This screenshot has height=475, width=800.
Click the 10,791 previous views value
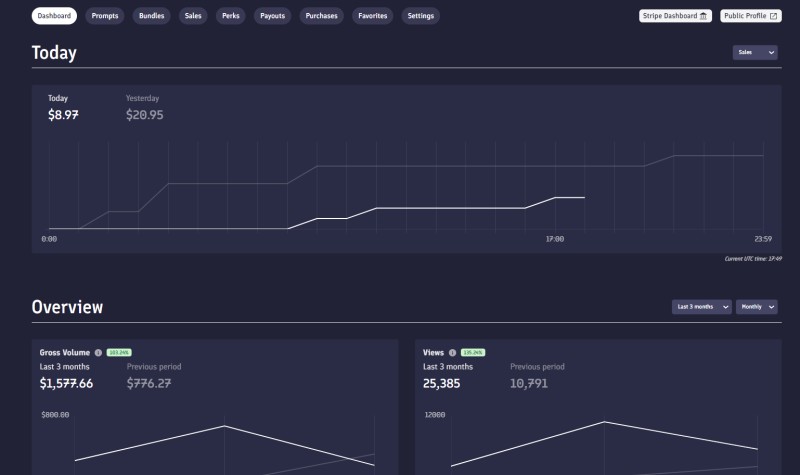pos(529,383)
